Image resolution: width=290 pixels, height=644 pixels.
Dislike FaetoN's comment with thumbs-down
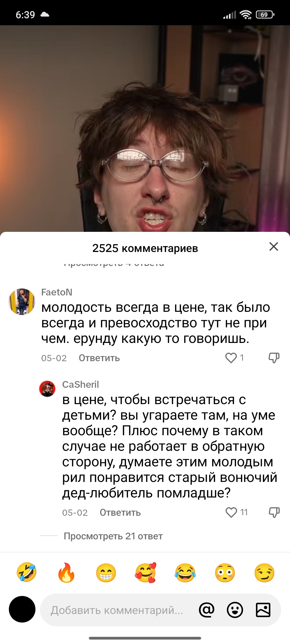pyautogui.click(x=274, y=358)
